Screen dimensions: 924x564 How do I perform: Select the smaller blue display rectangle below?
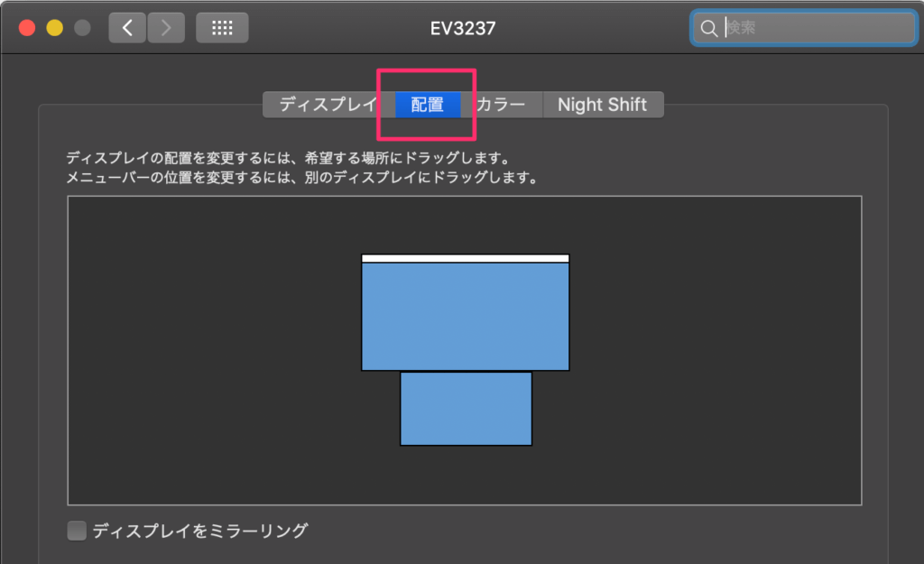pyautogui.click(x=466, y=409)
